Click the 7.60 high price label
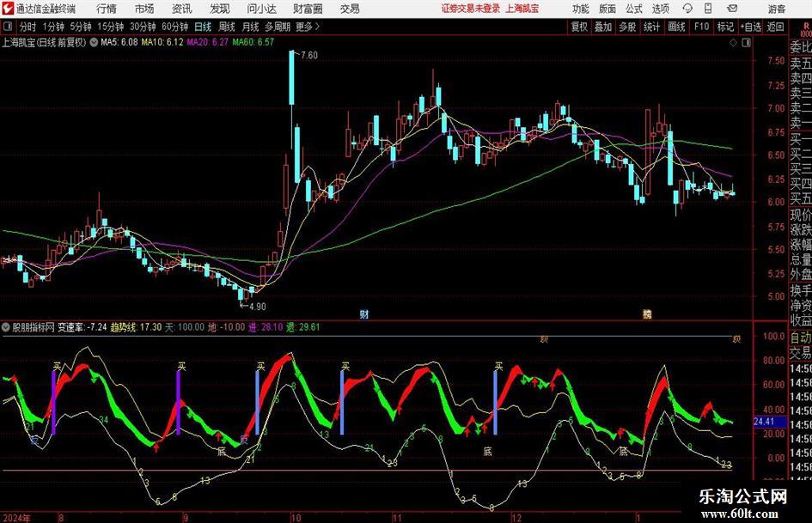This screenshot has height=523, width=812. [308, 55]
